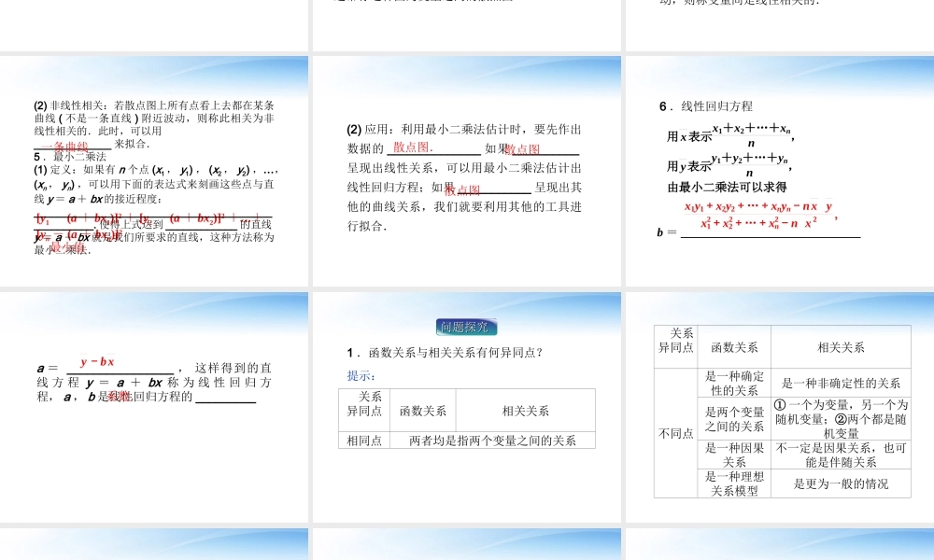This screenshot has width=934, height=560.
Task: Click the cell 是两个变量之间的关系
Action: (734, 419)
